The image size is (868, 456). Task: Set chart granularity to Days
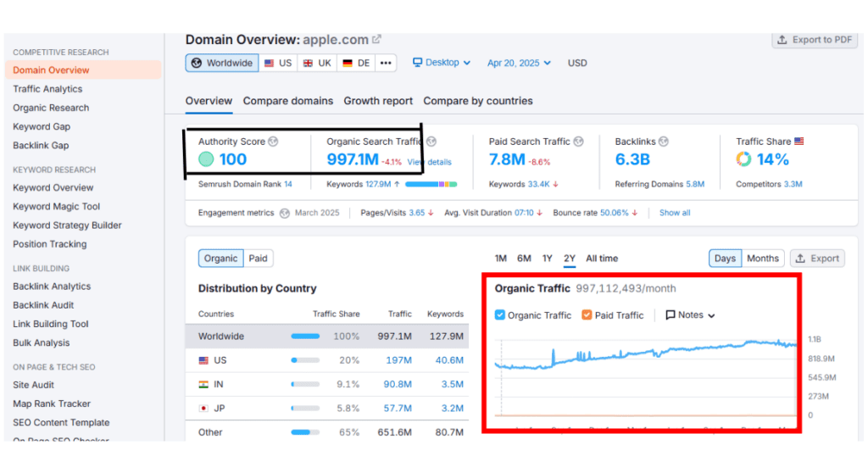point(726,259)
